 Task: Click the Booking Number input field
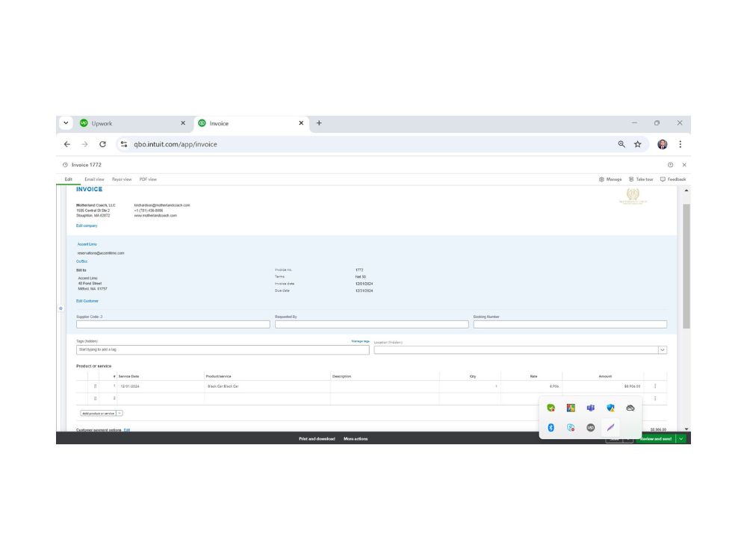(570, 324)
